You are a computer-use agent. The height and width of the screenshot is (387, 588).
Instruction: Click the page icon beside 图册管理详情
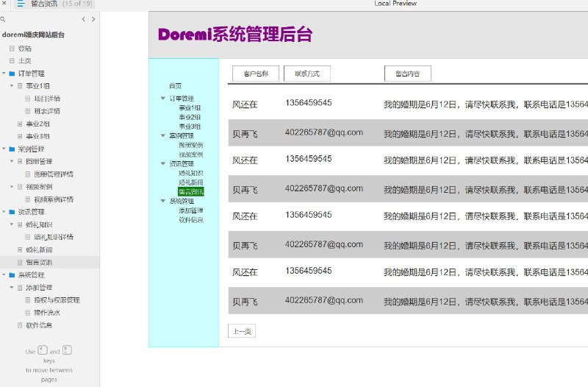[28, 174]
